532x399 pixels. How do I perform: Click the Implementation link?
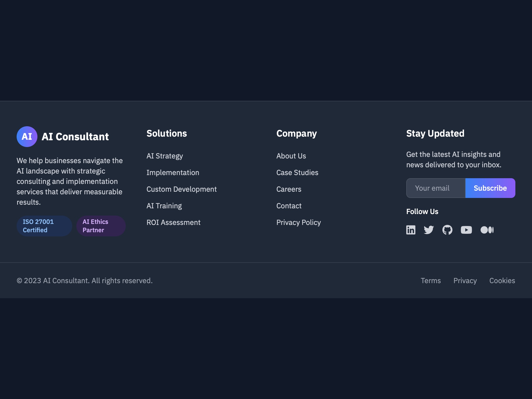pos(173,172)
